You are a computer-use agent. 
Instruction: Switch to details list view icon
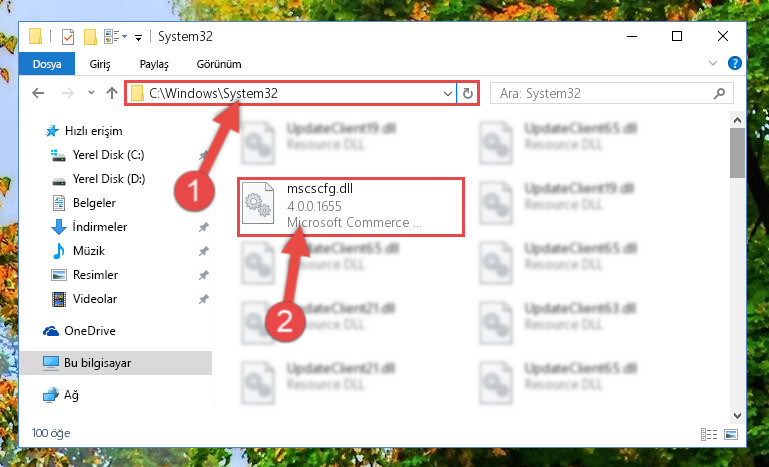[709, 434]
